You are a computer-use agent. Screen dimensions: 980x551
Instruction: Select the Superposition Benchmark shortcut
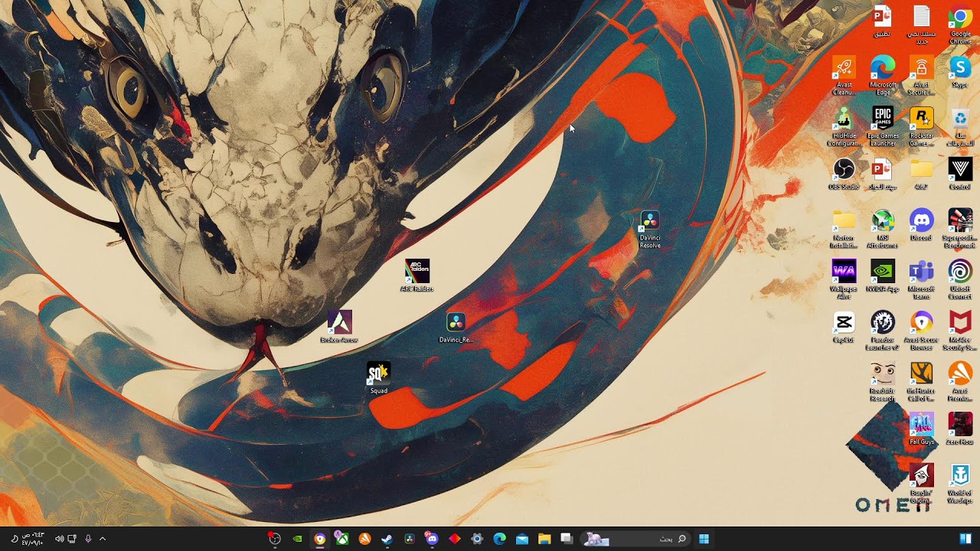click(x=960, y=230)
